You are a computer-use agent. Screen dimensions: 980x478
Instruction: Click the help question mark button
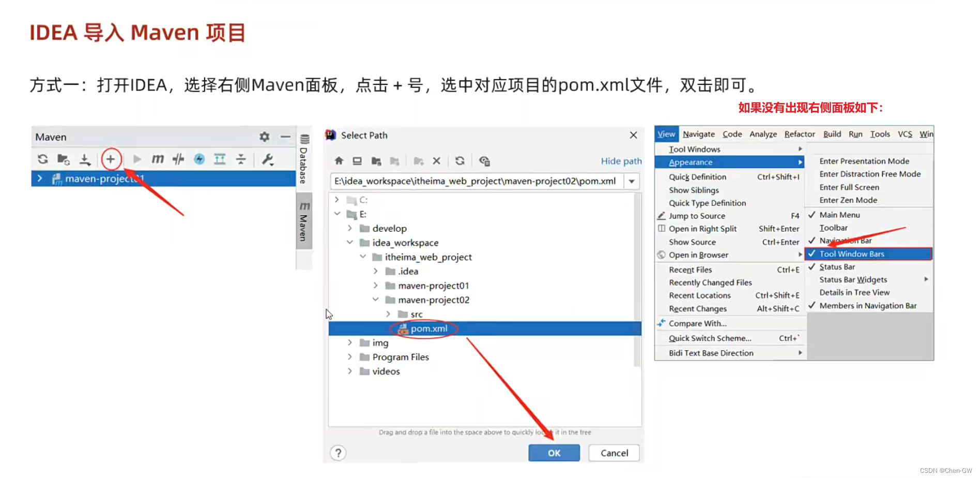(x=338, y=453)
